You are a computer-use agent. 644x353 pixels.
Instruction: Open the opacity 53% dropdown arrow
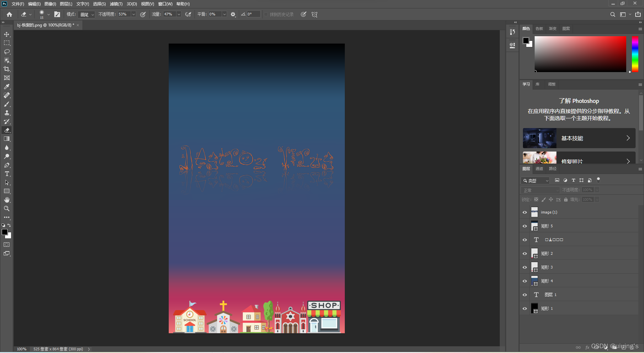tap(133, 14)
